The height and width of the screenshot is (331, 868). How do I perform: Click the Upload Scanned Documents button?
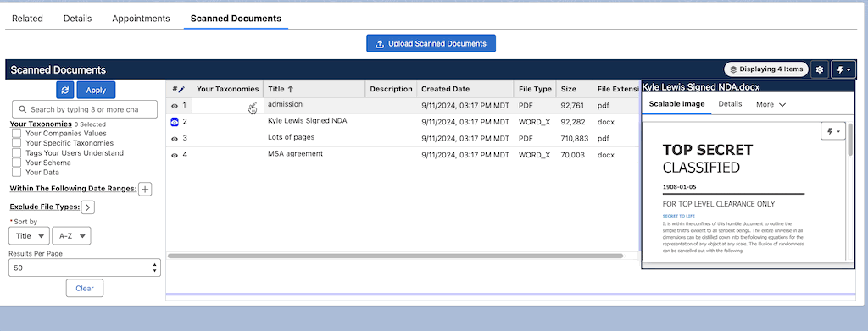tap(431, 44)
